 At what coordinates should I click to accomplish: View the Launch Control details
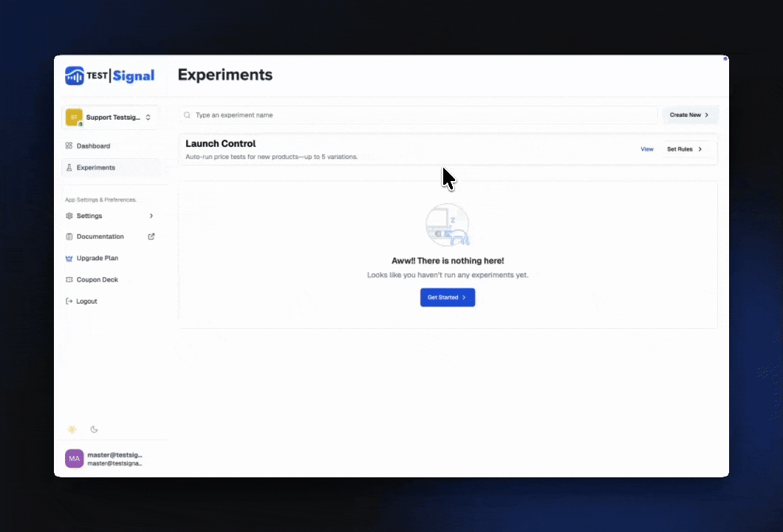click(x=647, y=149)
